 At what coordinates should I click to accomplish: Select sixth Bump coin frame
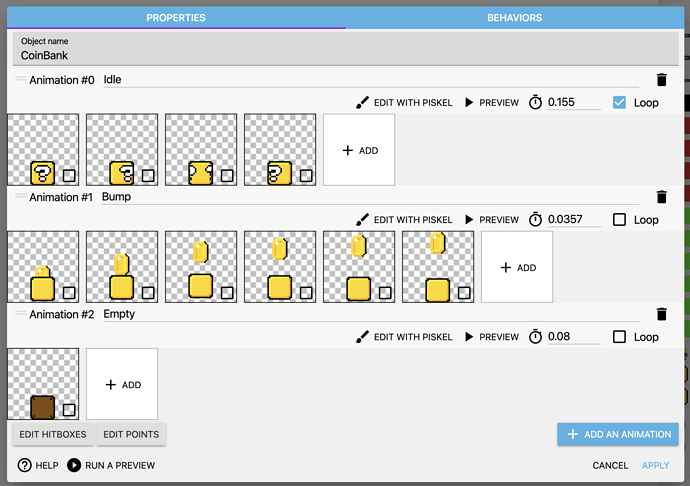click(x=438, y=267)
